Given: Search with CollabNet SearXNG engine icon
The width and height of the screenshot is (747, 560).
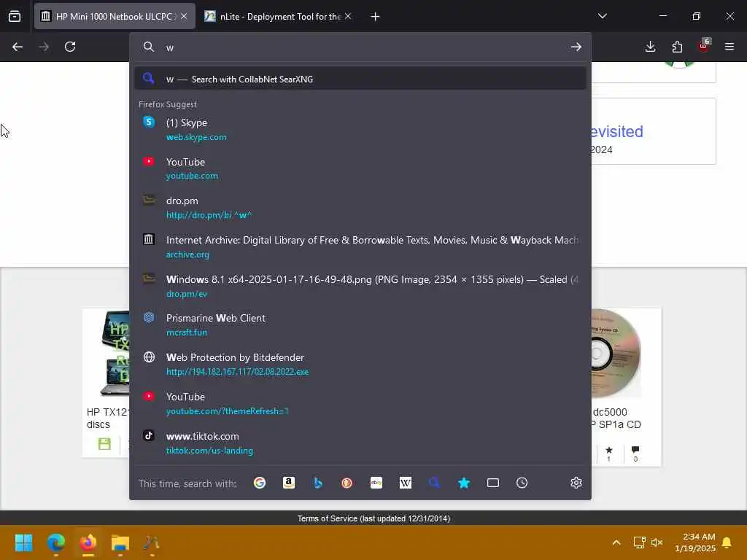Looking at the screenshot, I should tap(435, 483).
